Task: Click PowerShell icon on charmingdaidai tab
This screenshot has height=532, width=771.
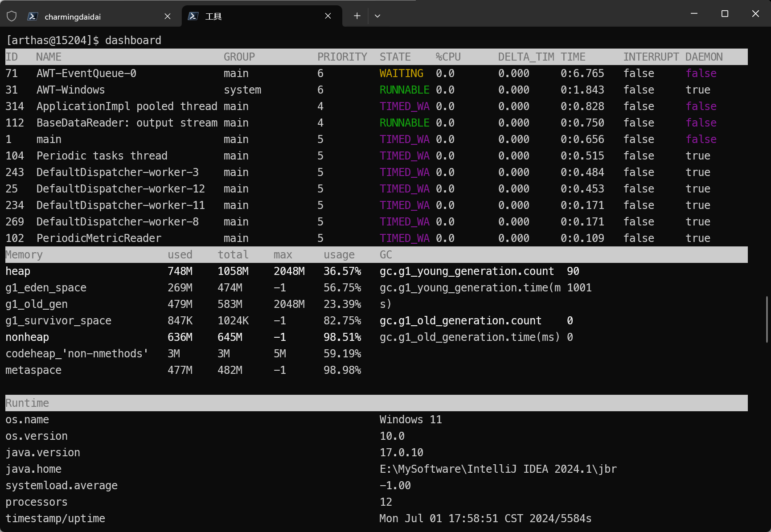Action: coord(33,16)
